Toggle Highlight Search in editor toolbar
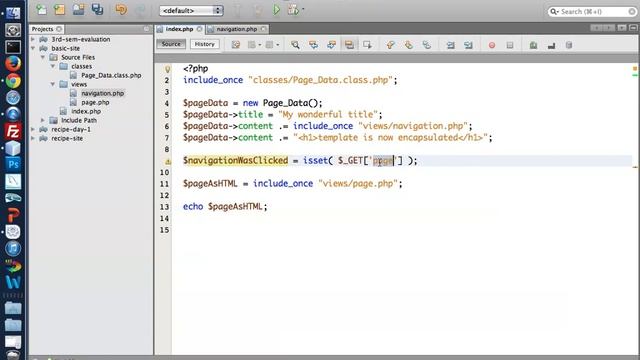640x360 pixels. coord(349,45)
